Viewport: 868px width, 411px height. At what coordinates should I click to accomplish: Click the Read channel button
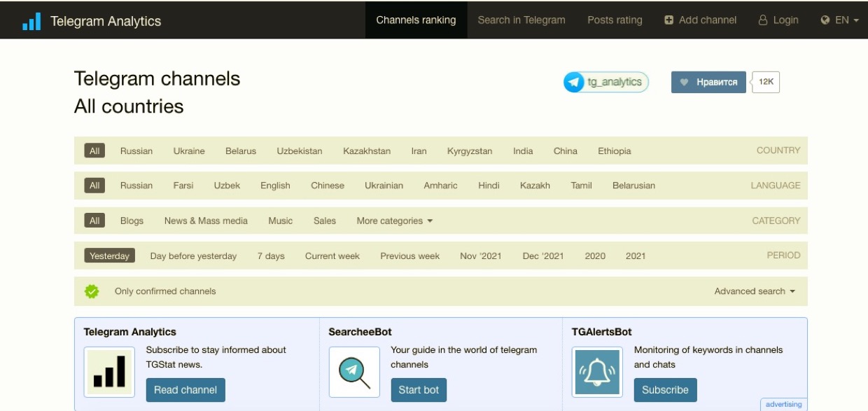[x=185, y=390]
